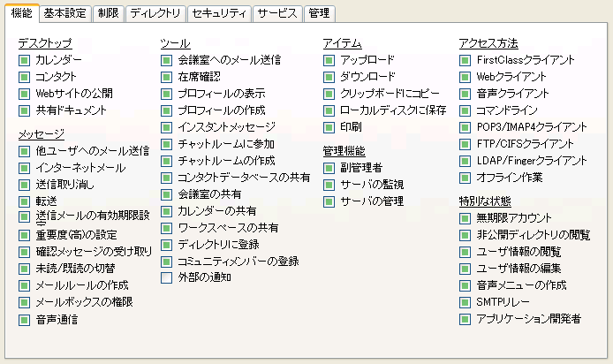Uncheck 印刷 checkbox

(329, 127)
